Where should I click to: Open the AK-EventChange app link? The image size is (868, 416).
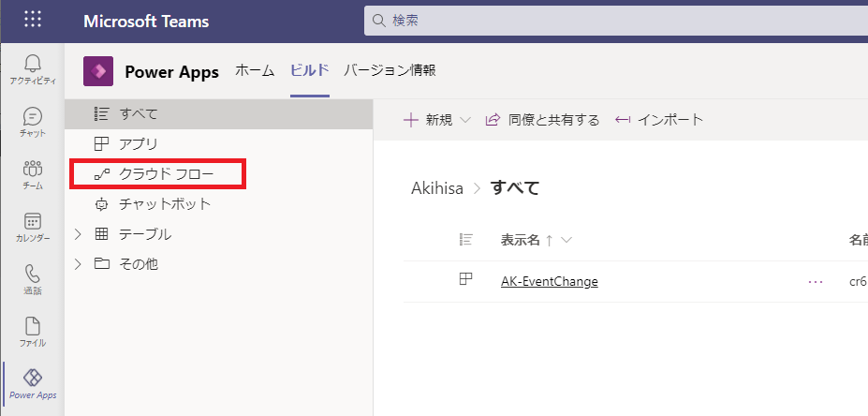tap(549, 281)
